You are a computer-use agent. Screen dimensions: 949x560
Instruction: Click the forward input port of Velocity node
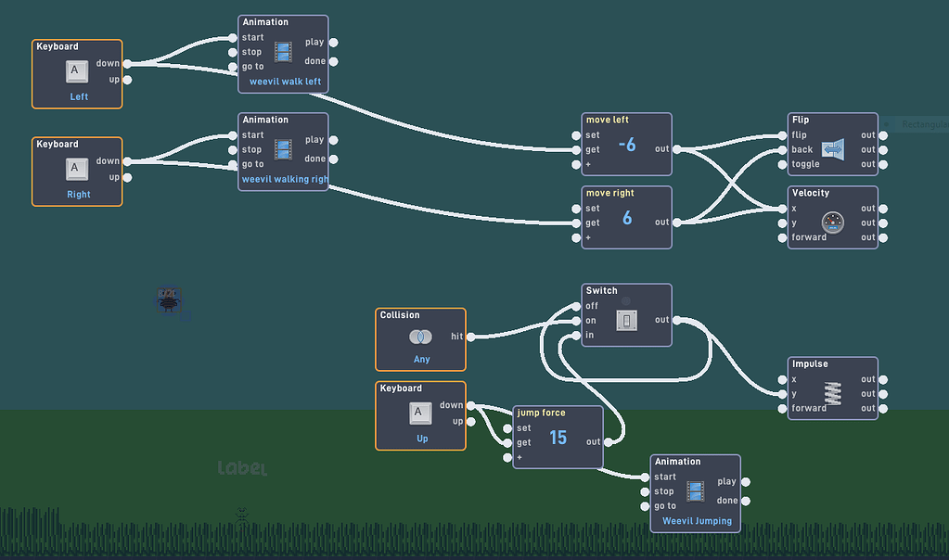pyautogui.click(x=782, y=237)
